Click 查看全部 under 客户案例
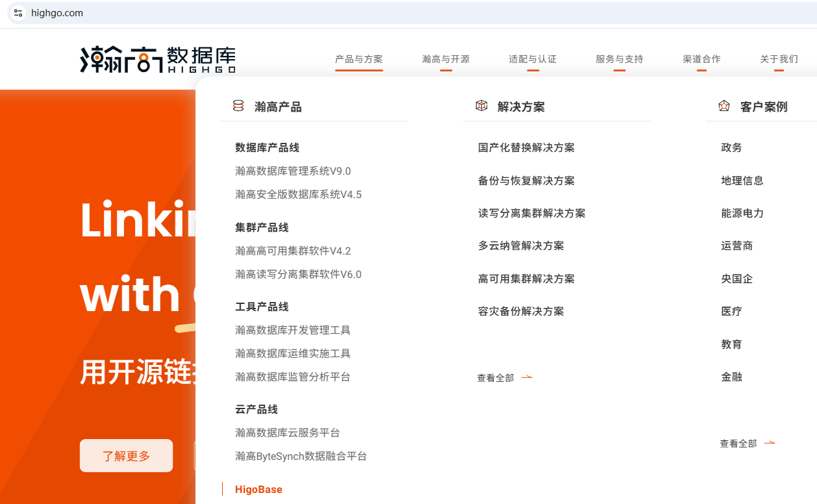 coord(738,444)
